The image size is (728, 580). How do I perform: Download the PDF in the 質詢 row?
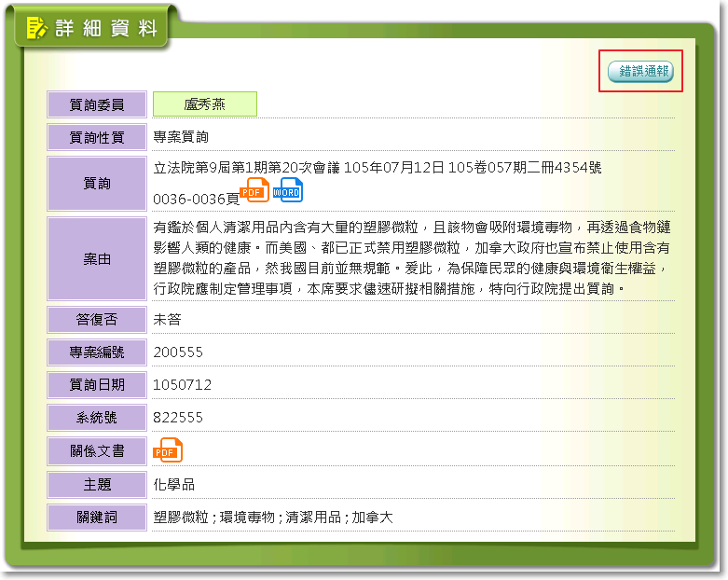(x=254, y=190)
